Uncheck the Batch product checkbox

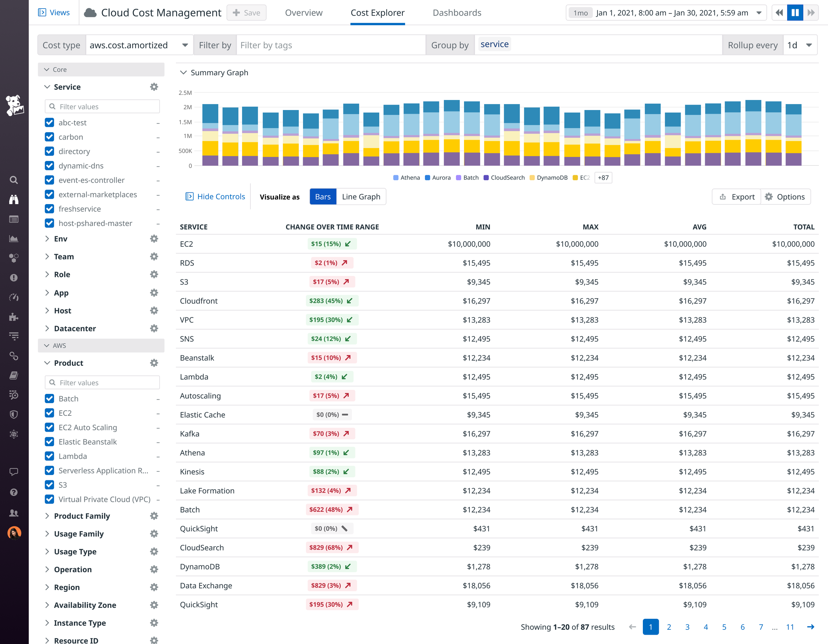(x=49, y=399)
